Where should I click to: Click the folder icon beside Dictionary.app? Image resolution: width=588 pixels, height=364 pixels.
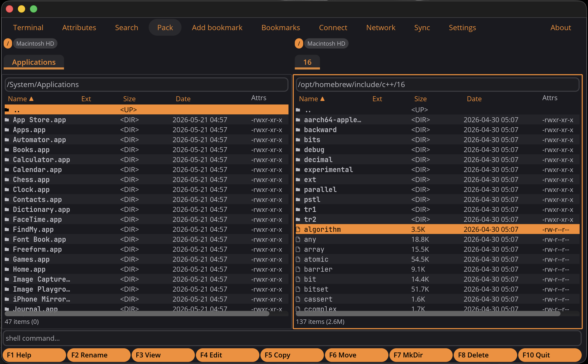pyautogui.click(x=7, y=210)
